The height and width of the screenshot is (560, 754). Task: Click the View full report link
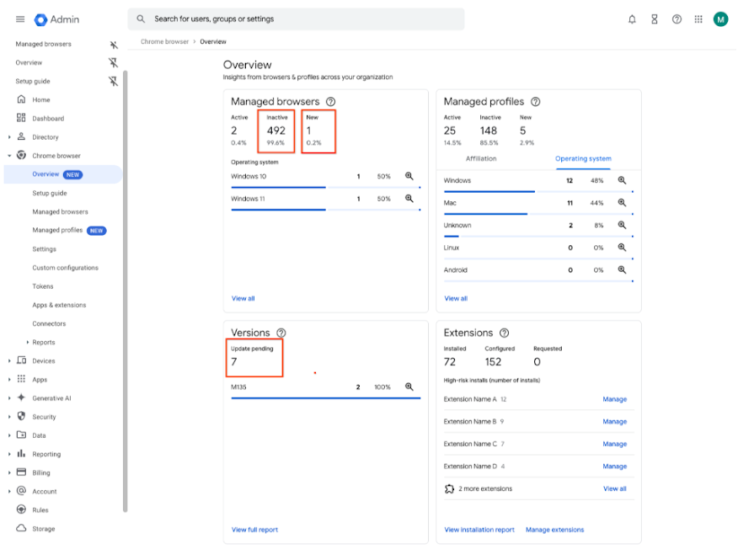(255, 530)
